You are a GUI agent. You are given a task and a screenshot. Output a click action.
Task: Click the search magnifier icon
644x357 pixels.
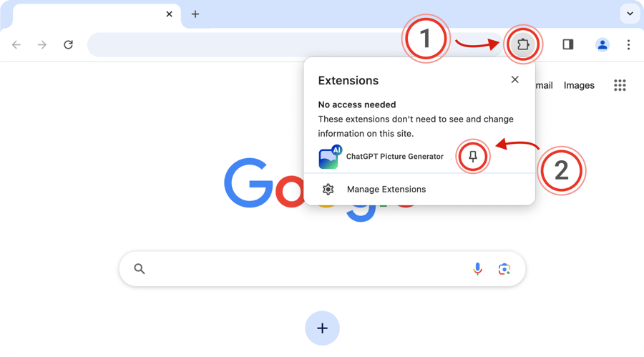(x=140, y=269)
